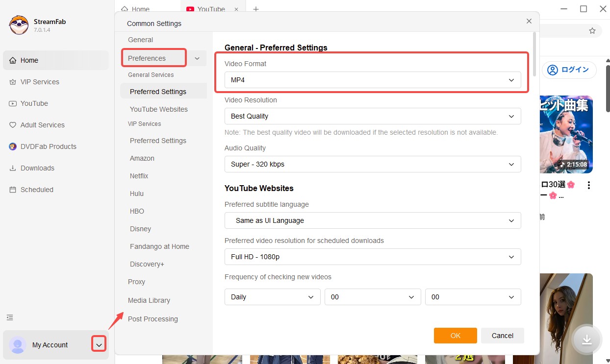Expand the Audio Quality dropdown
The width and height of the screenshot is (610, 364).
pos(372,164)
